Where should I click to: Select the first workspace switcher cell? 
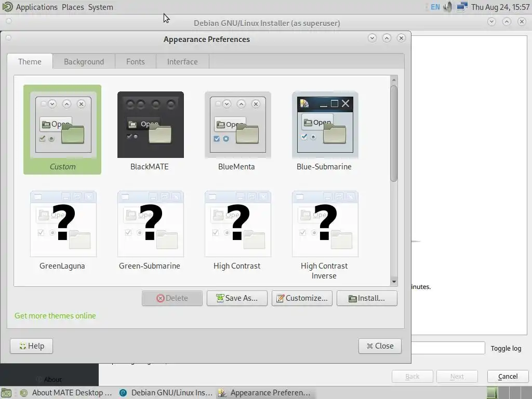coord(493,393)
